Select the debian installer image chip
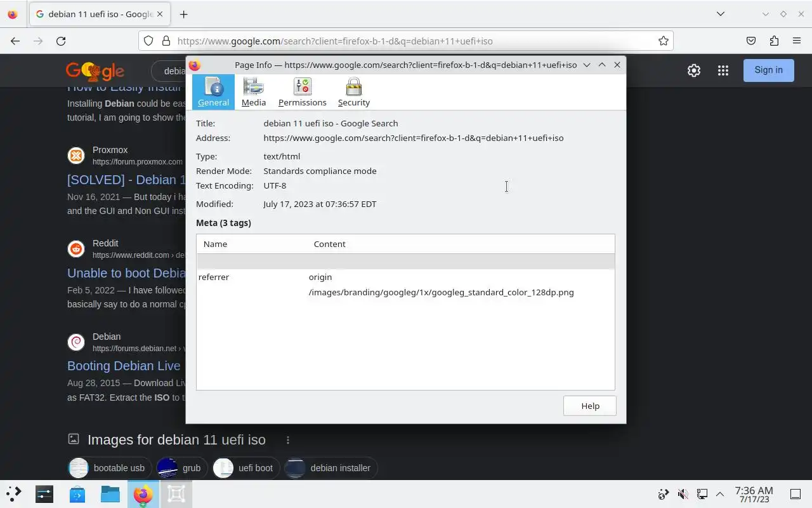 (331, 468)
